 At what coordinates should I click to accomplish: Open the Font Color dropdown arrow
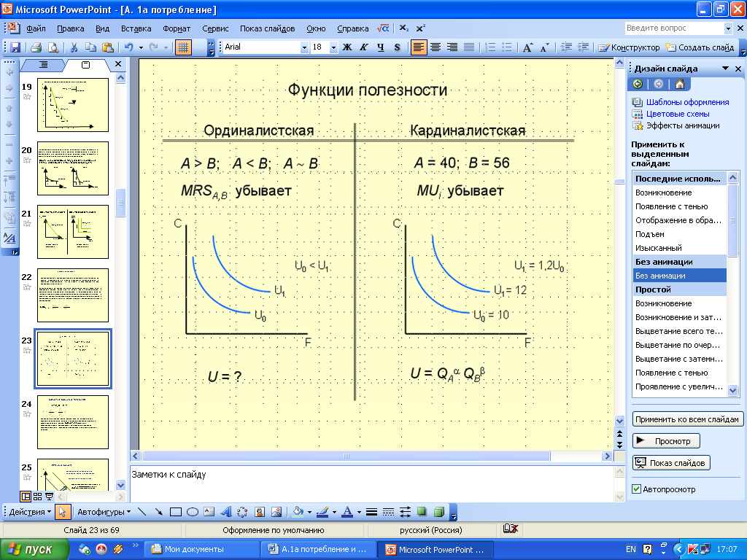[x=359, y=512]
